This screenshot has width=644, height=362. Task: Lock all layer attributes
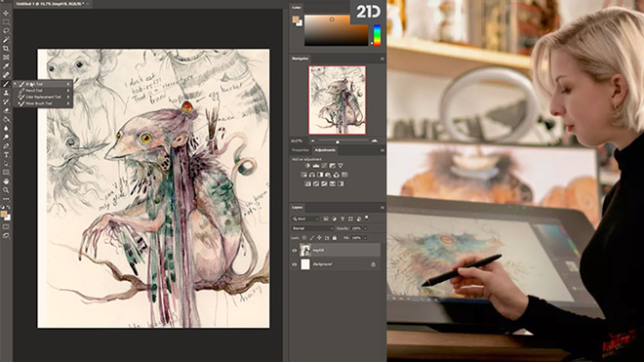point(335,238)
